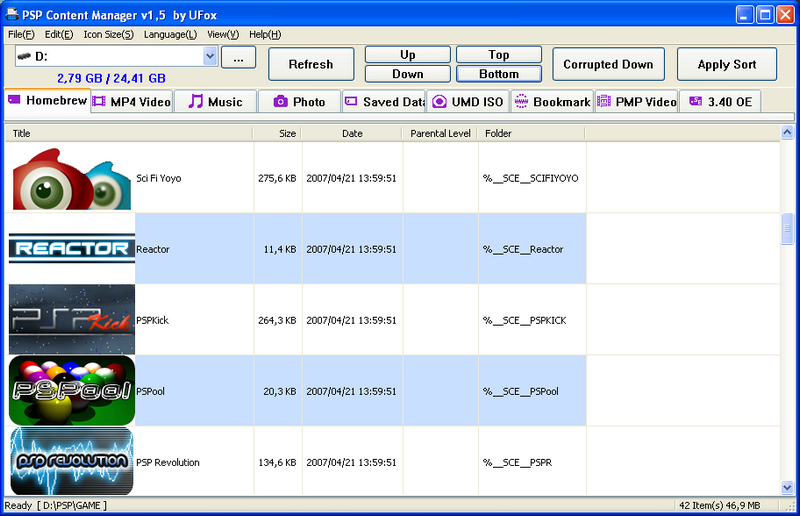Switch to the UMD ISO tab
Image resolution: width=800 pixels, height=516 pixels.
(x=467, y=102)
